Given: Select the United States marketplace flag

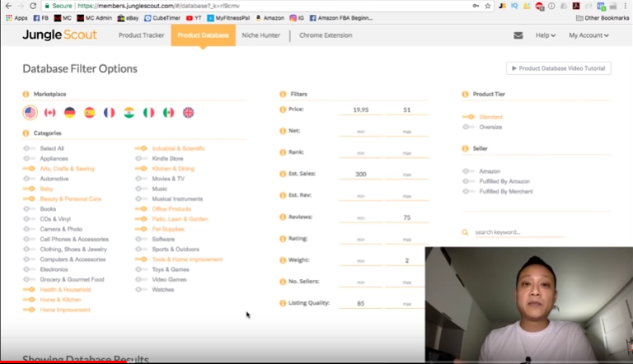Looking at the screenshot, I should pos(30,113).
